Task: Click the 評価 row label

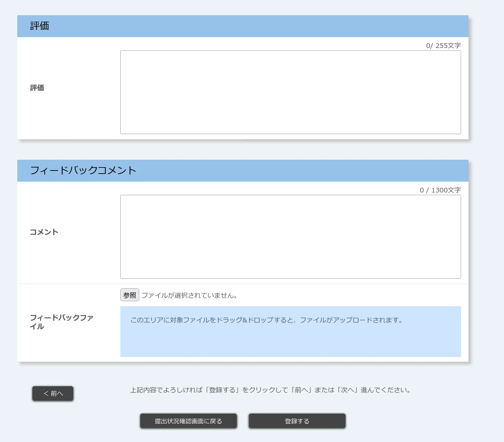Action: (37, 88)
